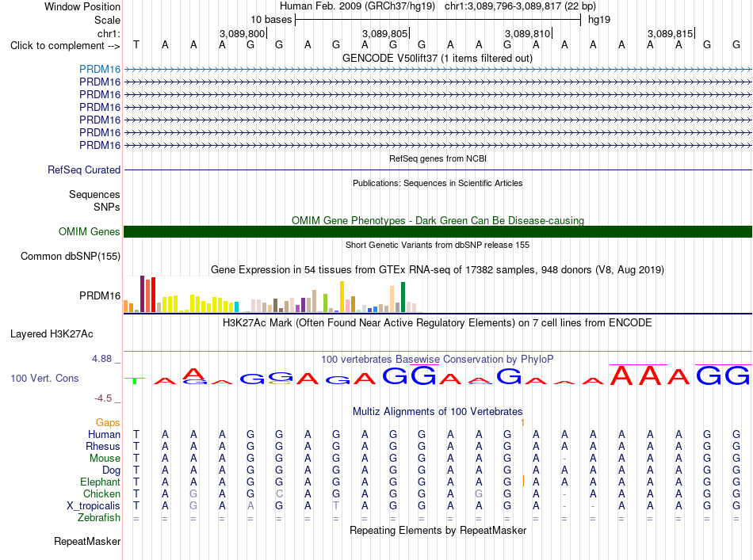Open the H3K27Ac Mark track title

coord(438,322)
